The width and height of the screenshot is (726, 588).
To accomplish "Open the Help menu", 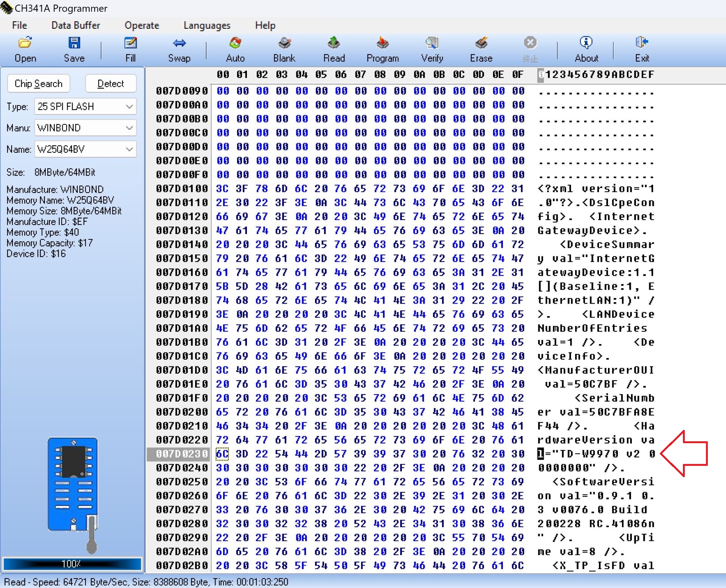I will coord(265,25).
